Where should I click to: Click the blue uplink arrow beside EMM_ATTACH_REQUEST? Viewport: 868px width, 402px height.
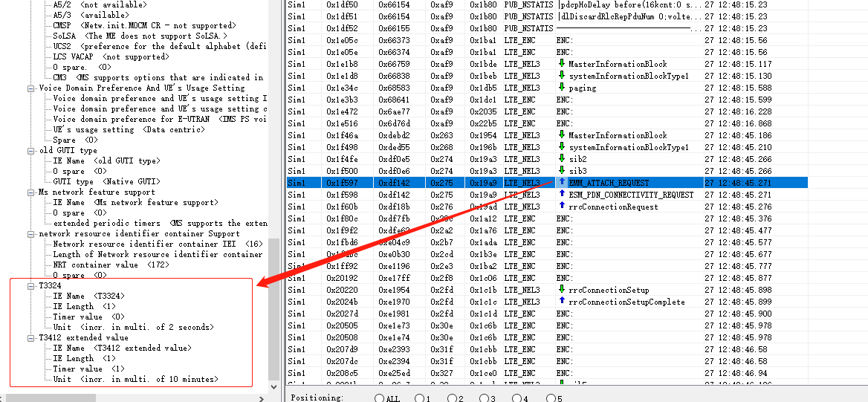pyautogui.click(x=562, y=183)
